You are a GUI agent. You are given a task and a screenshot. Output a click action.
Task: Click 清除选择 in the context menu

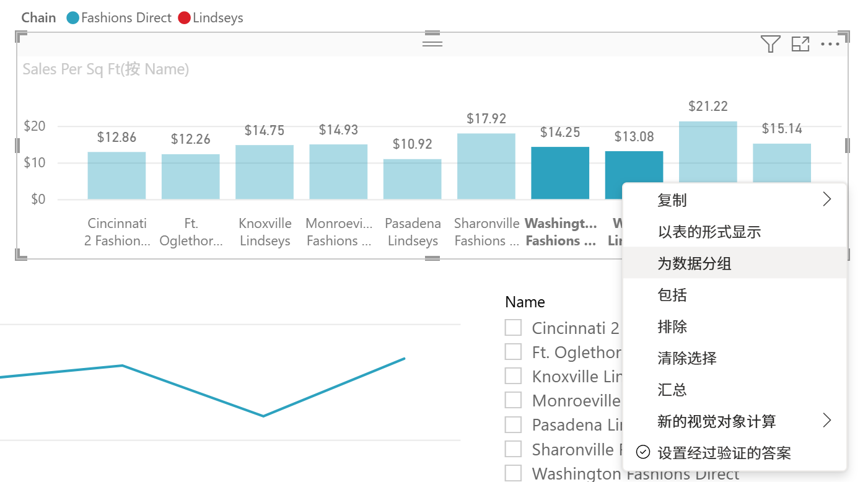(x=734, y=357)
